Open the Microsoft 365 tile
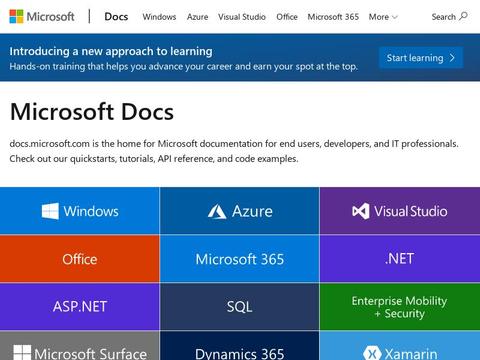Image resolution: width=480 pixels, height=360 pixels. coord(240,259)
